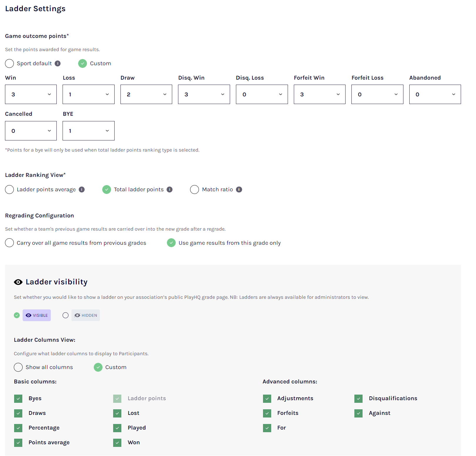Click info icon beside Total ladder points
476x456 pixels.
point(170,190)
